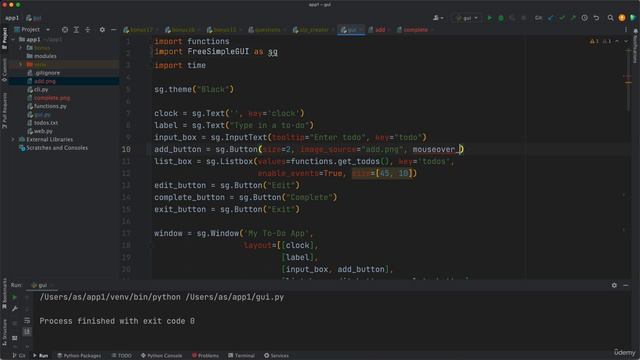Select .gitignore in project tree

click(x=44, y=73)
